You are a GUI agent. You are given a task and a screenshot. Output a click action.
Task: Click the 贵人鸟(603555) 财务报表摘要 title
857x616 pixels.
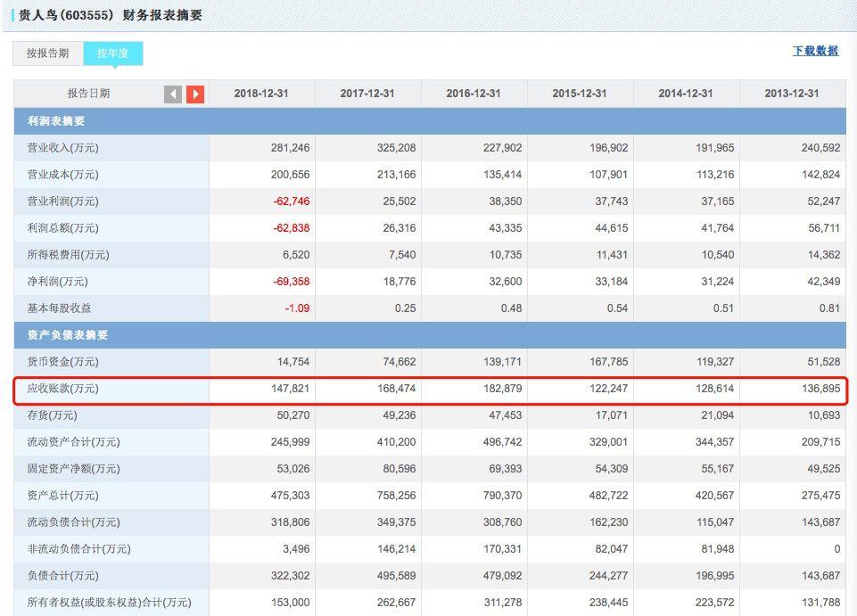pyautogui.click(x=111, y=15)
